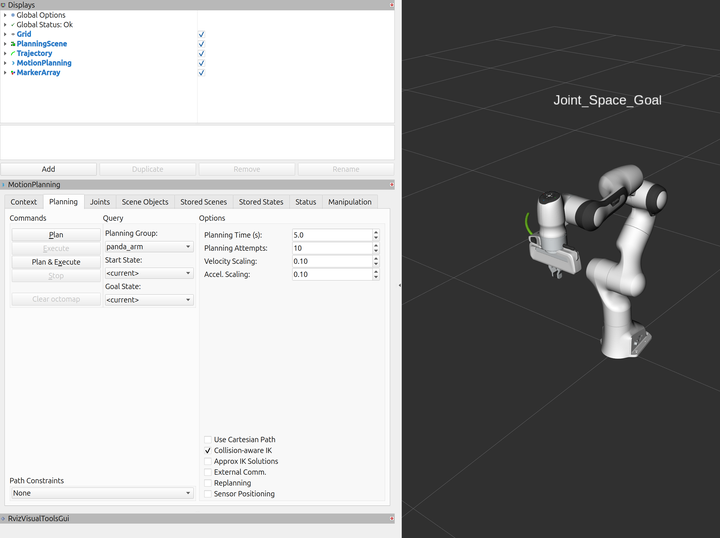Decrease Planning Attempts with down arrow
720x538 pixels.
pyautogui.click(x=376, y=251)
